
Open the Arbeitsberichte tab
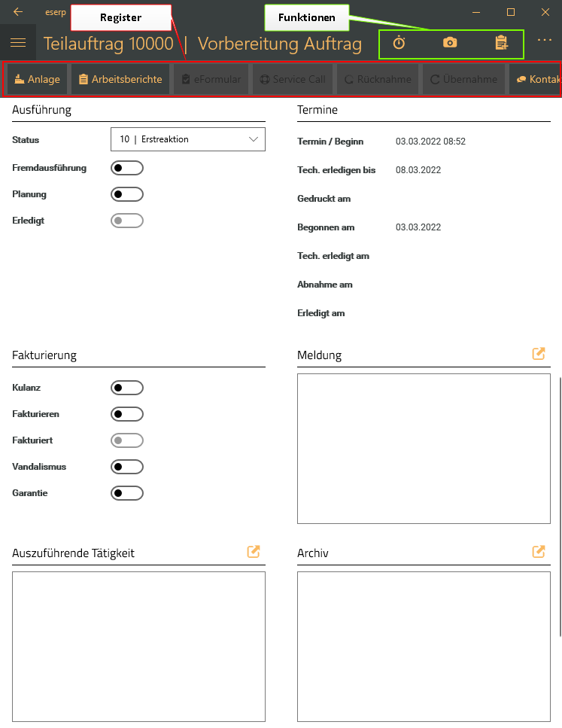pos(120,79)
